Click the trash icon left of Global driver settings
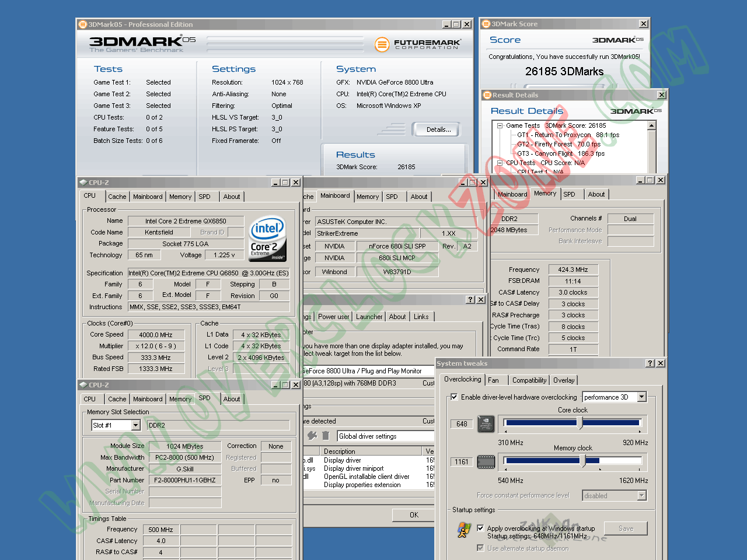 (x=326, y=436)
